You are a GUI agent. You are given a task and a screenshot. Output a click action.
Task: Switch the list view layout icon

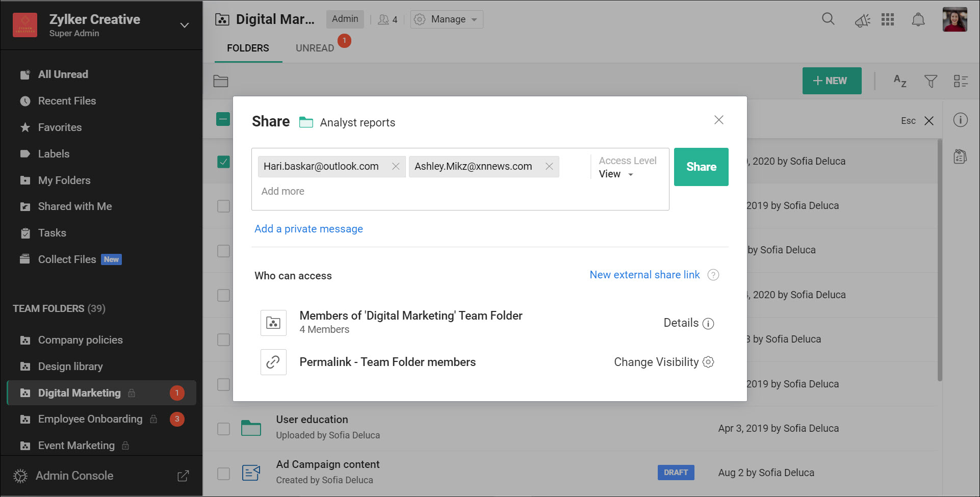962,81
